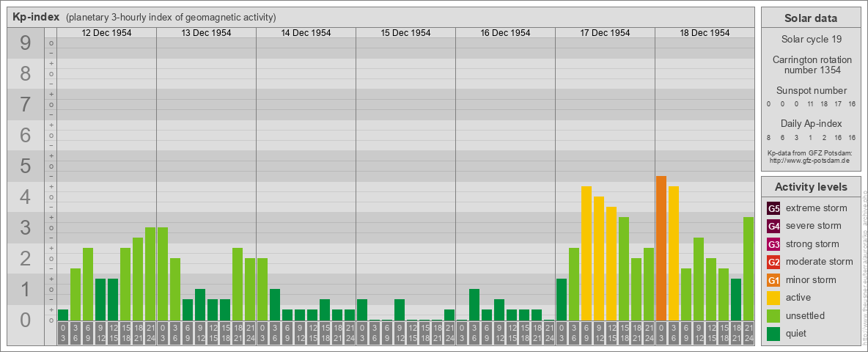Click the 21-24h bar on 18 Dec
868x352 pixels.
pos(749,269)
